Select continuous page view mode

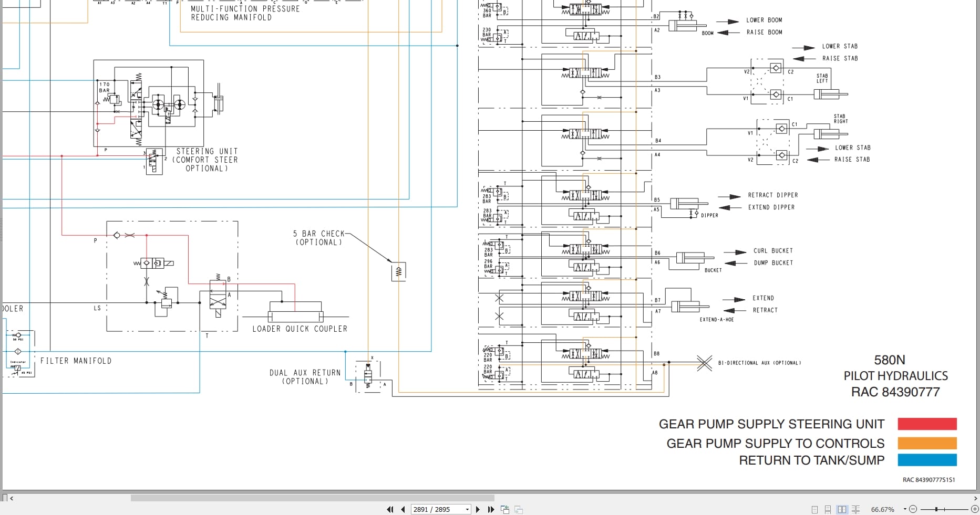pos(828,509)
